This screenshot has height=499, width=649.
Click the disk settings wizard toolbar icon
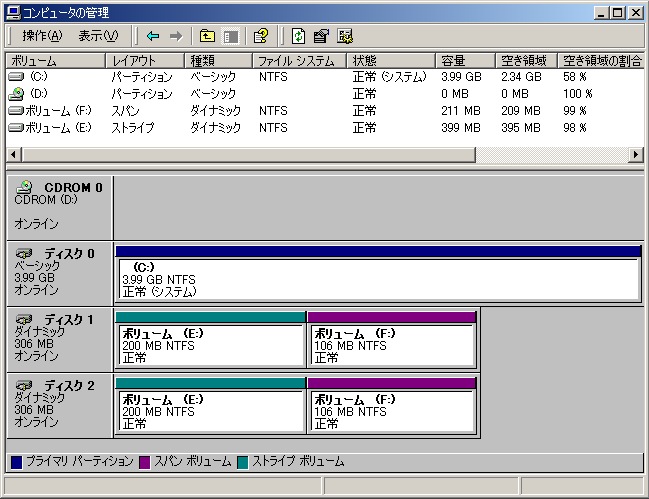pos(345,36)
